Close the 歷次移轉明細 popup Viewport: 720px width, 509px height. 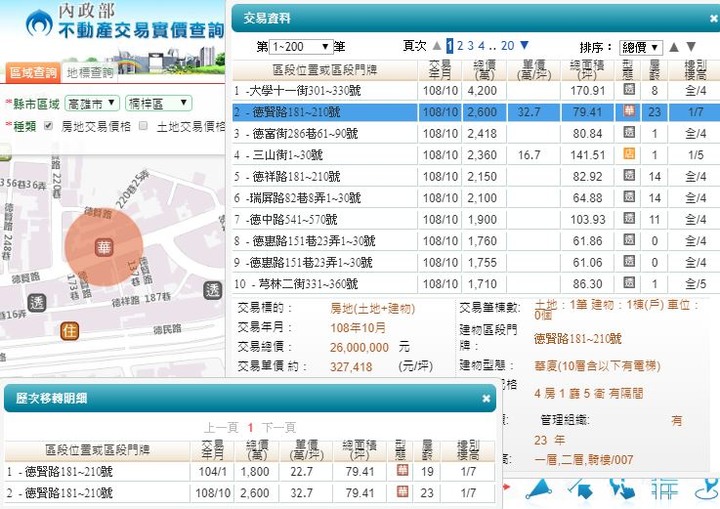486,399
